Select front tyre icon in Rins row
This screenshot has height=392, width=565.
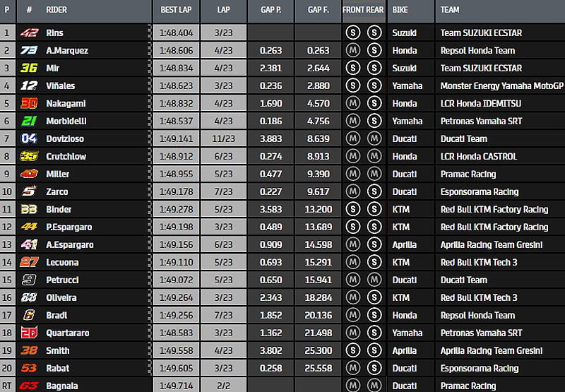(353, 32)
